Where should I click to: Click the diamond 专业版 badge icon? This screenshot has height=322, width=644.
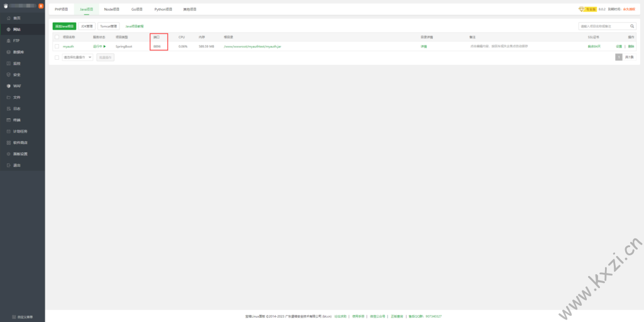(582, 9)
